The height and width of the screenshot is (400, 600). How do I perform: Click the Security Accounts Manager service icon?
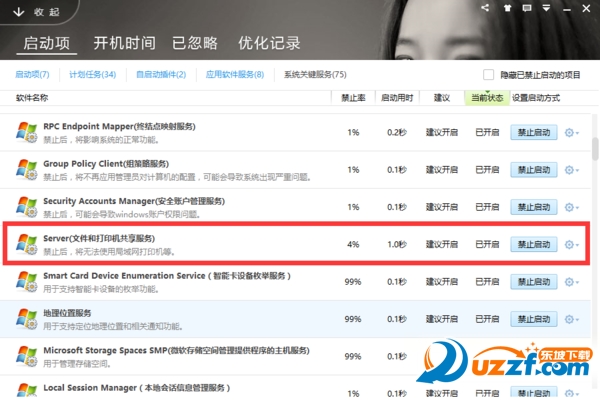click(27, 206)
